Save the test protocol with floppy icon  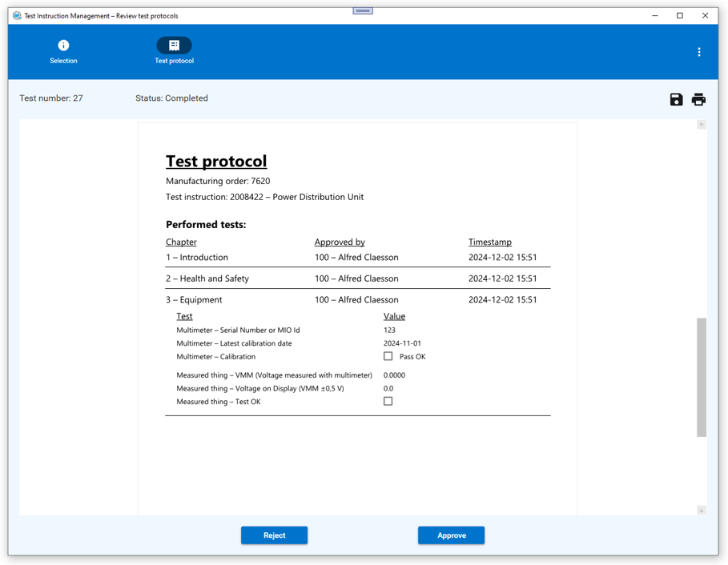676,99
